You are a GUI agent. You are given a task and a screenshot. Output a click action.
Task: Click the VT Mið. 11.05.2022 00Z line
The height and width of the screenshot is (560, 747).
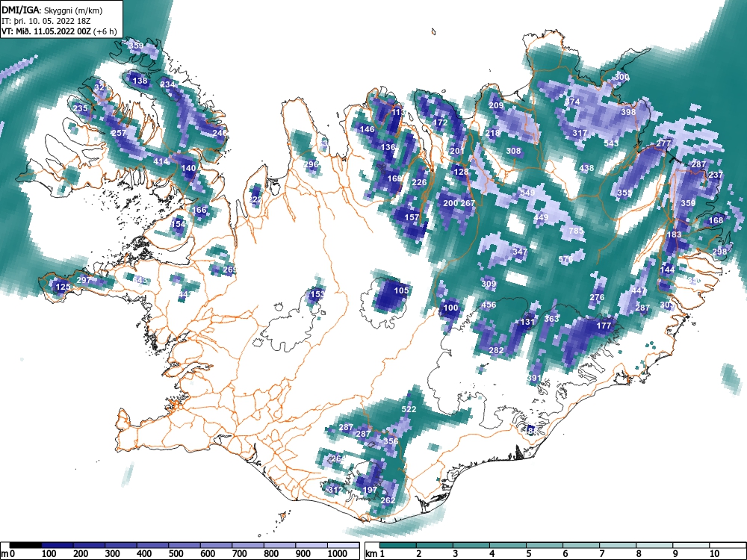click(59, 32)
